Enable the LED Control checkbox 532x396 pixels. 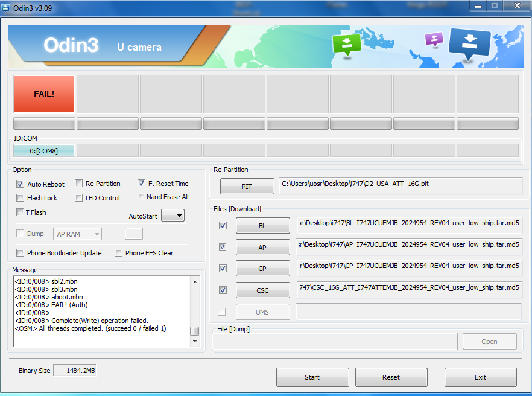pos(78,197)
